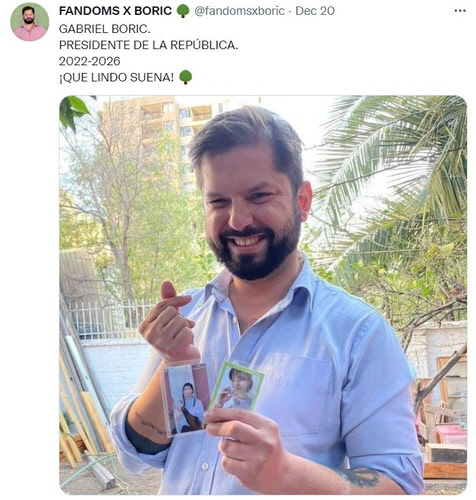Viewport: 476px width, 500px height.
Task: Click the tree emoji beside the display name
Action: [x=183, y=11]
